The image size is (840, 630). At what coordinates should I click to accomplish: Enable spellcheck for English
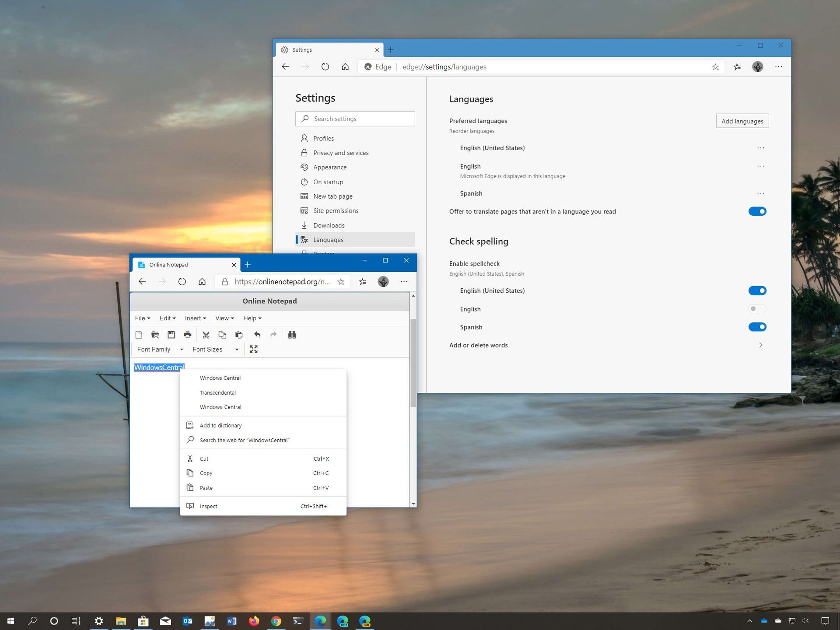click(757, 308)
